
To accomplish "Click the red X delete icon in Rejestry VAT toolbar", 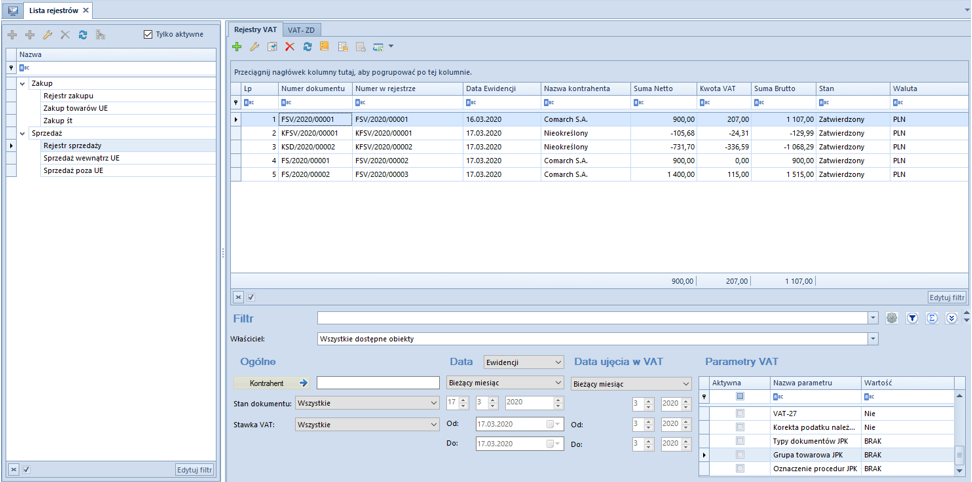I will (290, 47).
